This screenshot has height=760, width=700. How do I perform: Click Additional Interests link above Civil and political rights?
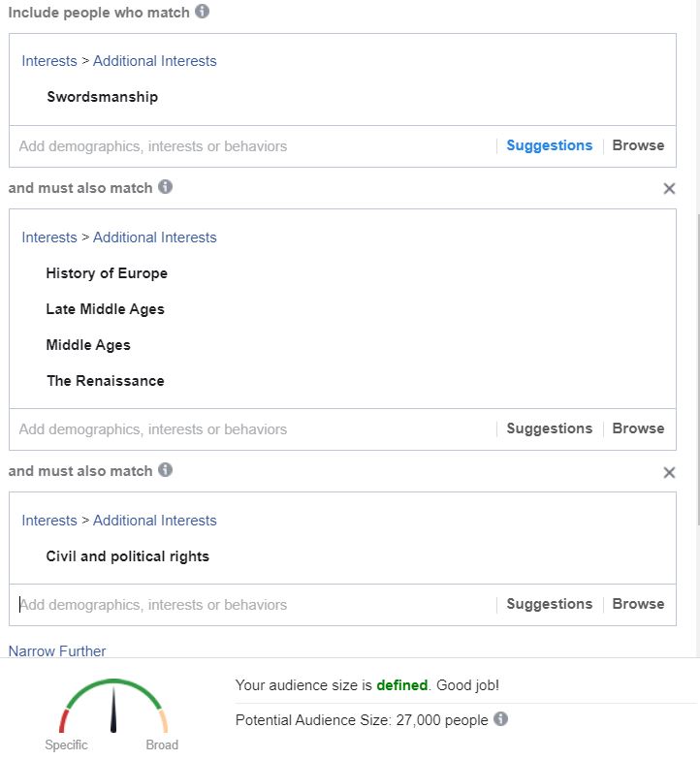(x=155, y=521)
